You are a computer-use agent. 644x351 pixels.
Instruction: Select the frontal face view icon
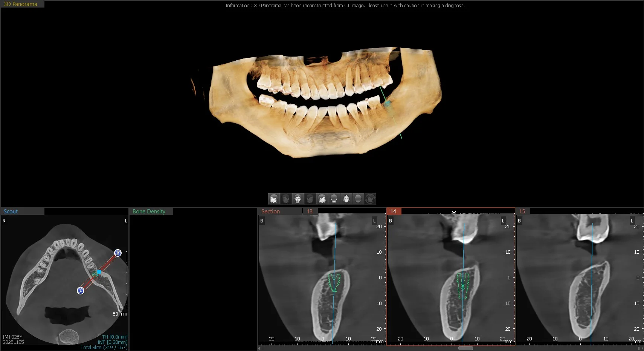pyautogui.click(x=298, y=199)
